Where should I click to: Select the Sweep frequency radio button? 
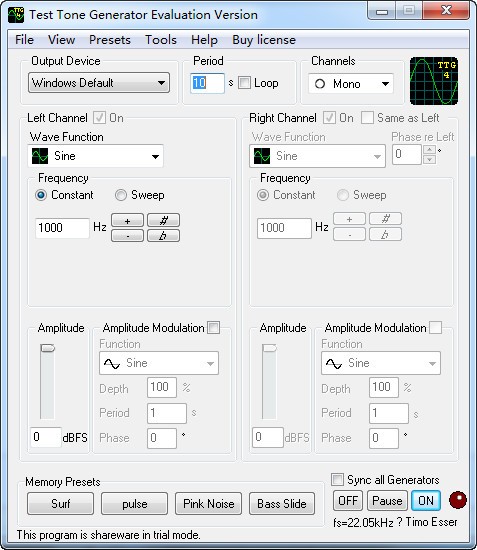tap(121, 195)
